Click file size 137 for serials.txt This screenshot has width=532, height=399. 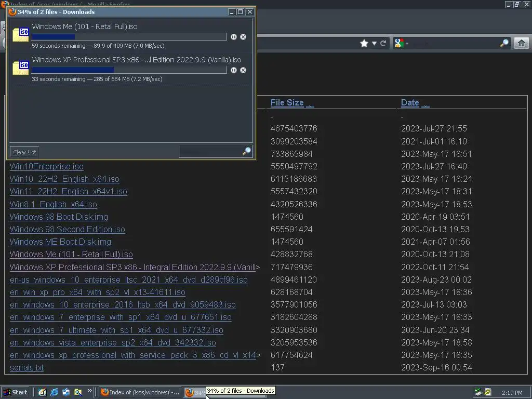[277, 367]
